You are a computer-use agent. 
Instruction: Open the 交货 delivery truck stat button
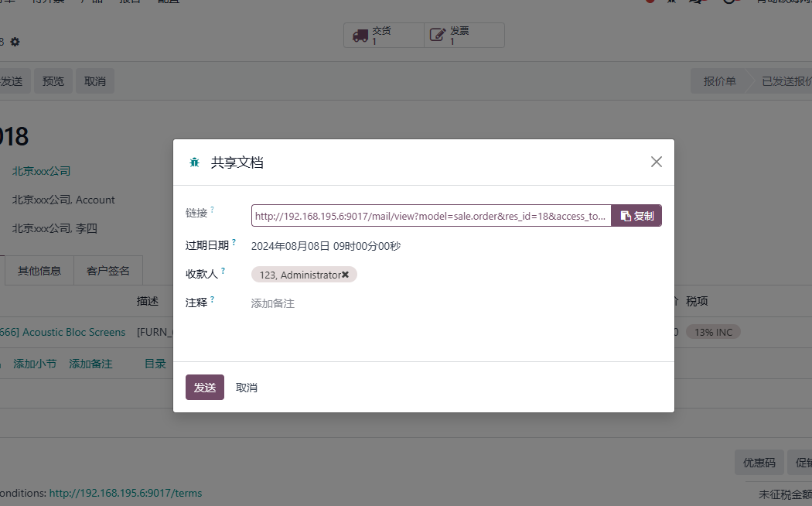pos(384,36)
